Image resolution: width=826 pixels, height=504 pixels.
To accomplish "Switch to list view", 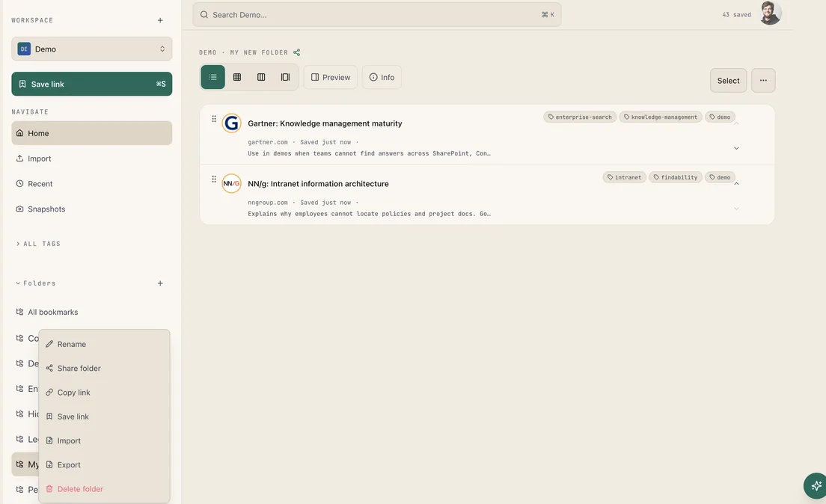I will pyautogui.click(x=212, y=78).
